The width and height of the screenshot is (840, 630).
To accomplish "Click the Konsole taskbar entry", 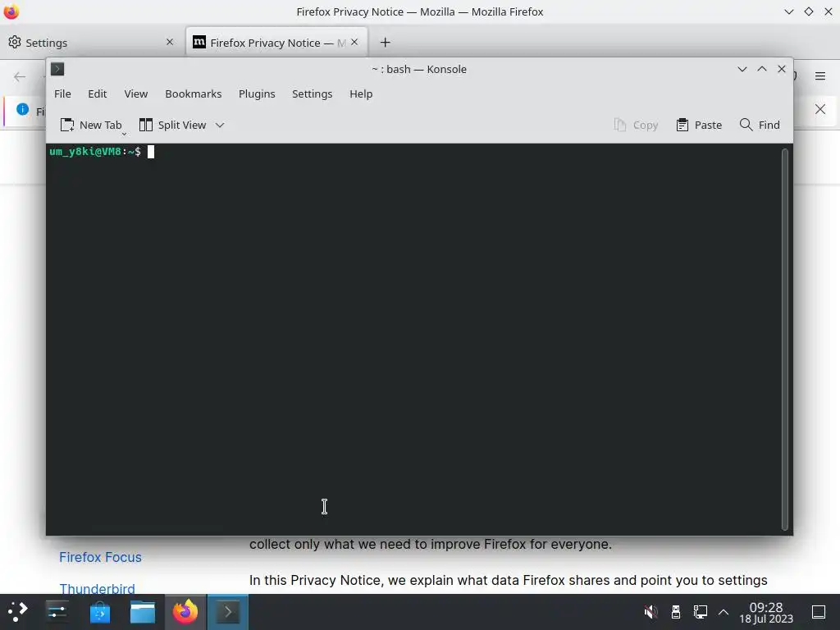I will coord(228,612).
